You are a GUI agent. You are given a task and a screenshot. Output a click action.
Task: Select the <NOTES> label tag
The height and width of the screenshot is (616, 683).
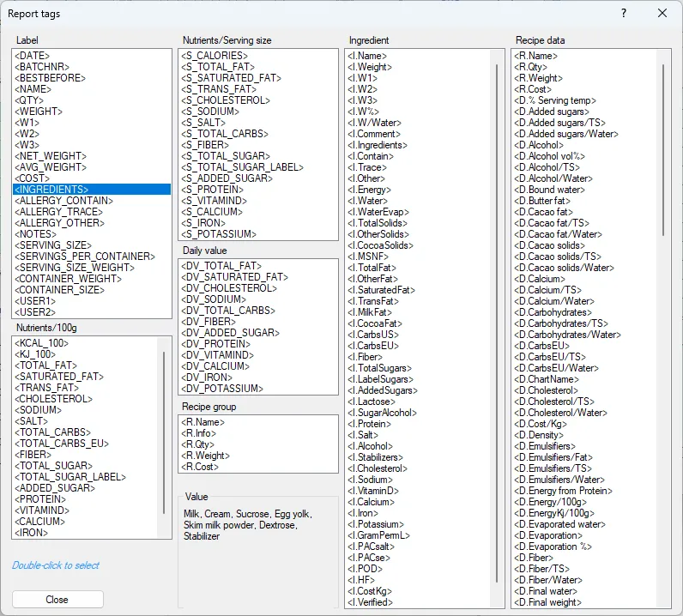coord(36,234)
